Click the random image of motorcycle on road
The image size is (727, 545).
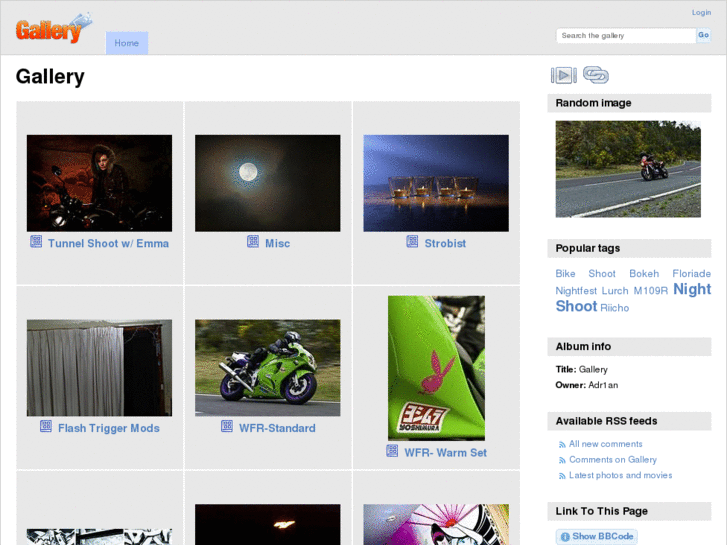pos(628,169)
